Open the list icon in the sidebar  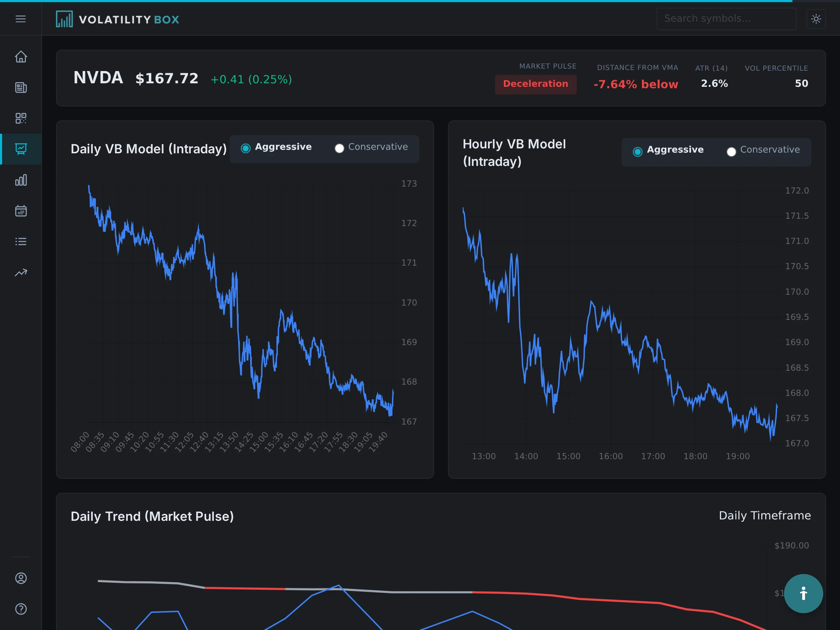(21, 241)
